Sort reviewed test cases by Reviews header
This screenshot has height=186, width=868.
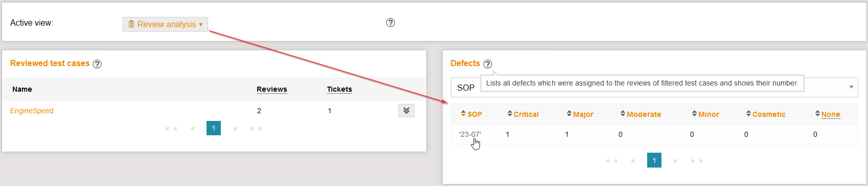tap(272, 89)
